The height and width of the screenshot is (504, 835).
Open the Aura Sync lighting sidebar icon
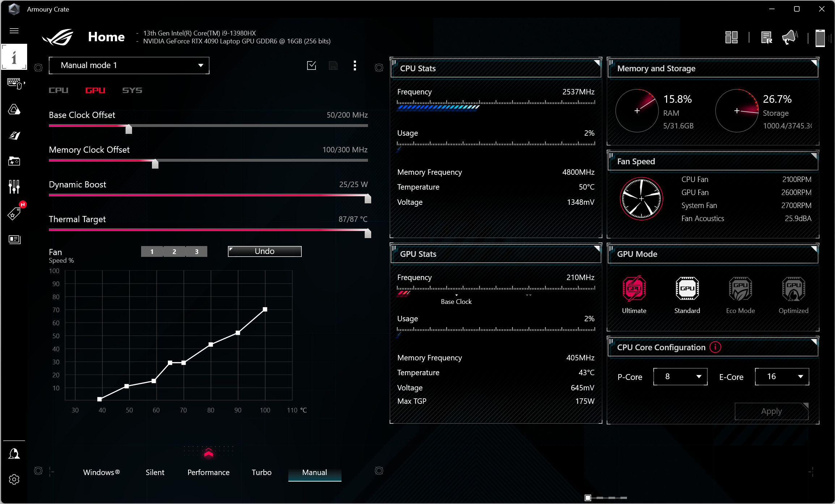(x=14, y=109)
